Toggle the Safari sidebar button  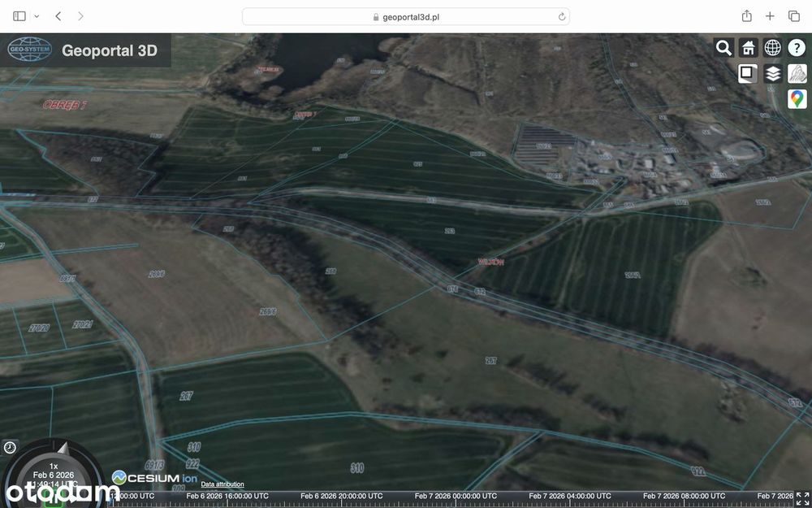(19, 16)
